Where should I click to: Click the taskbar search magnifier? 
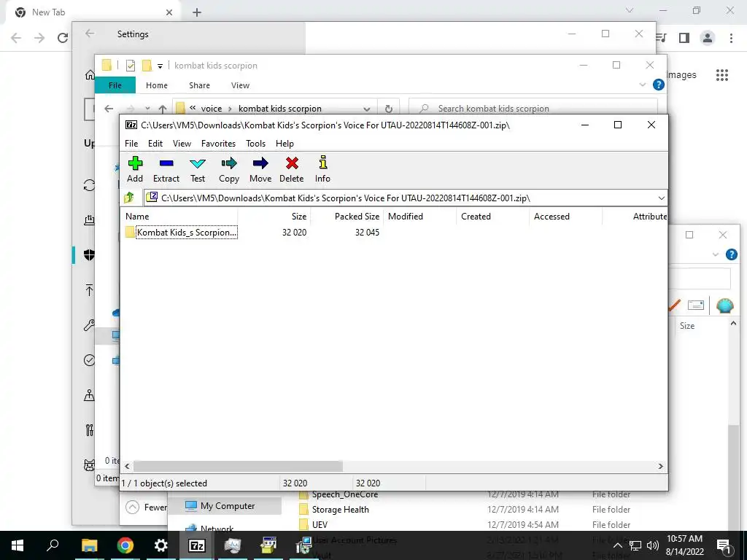click(x=53, y=545)
